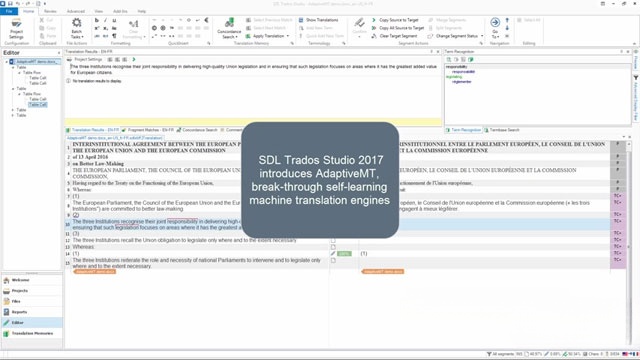Apply underline formatting
640x360 pixels.
[114, 20]
